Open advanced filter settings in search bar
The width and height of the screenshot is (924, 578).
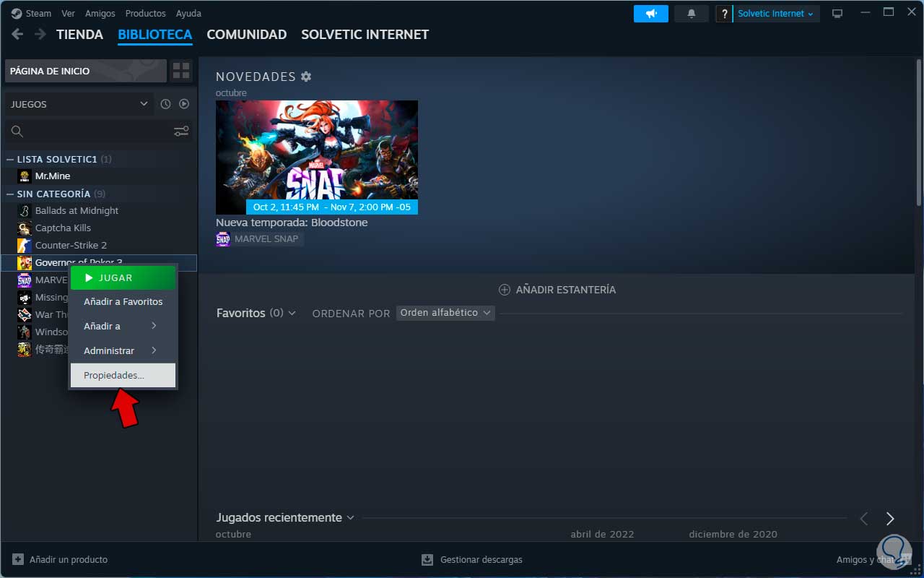(181, 131)
